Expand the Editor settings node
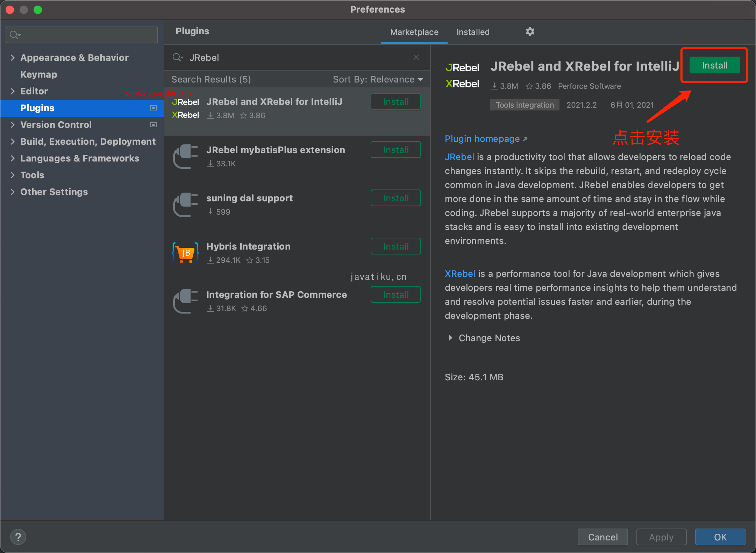The width and height of the screenshot is (756, 553). click(13, 91)
